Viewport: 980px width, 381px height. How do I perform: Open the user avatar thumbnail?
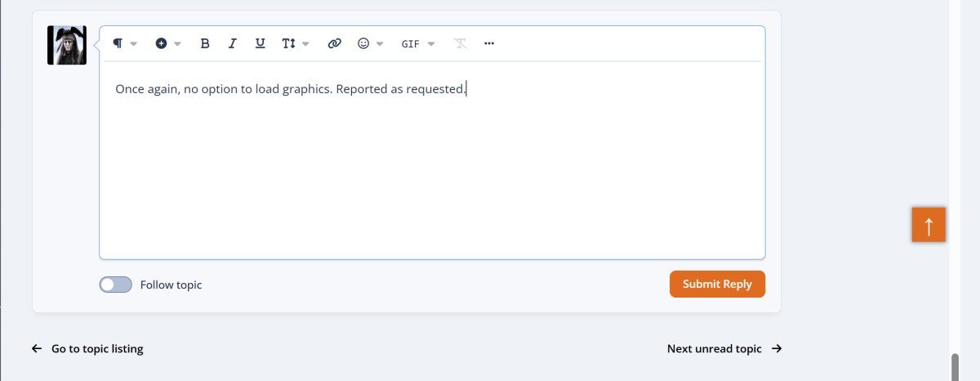click(x=67, y=45)
